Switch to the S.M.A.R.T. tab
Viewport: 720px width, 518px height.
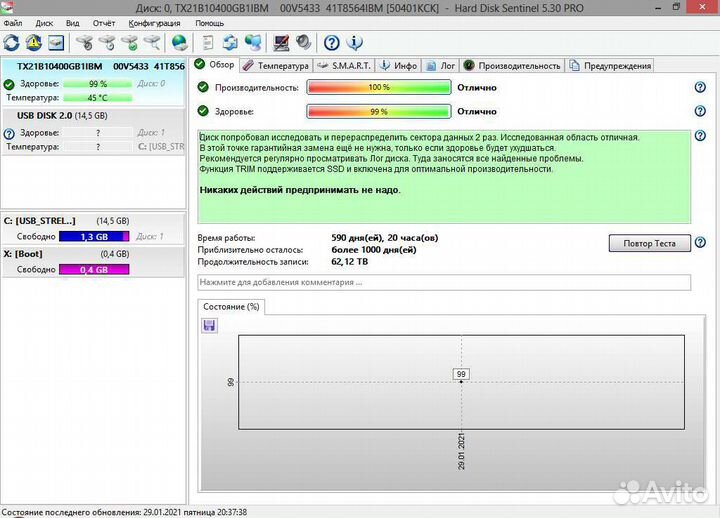pyautogui.click(x=345, y=65)
